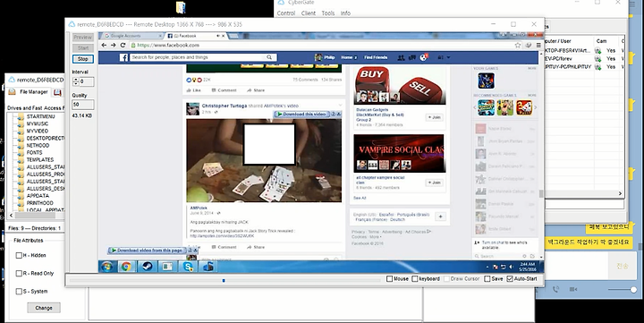This screenshot has height=323, width=644.
Task: Click Facebook search magnifier icon
Action: click(x=269, y=57)
